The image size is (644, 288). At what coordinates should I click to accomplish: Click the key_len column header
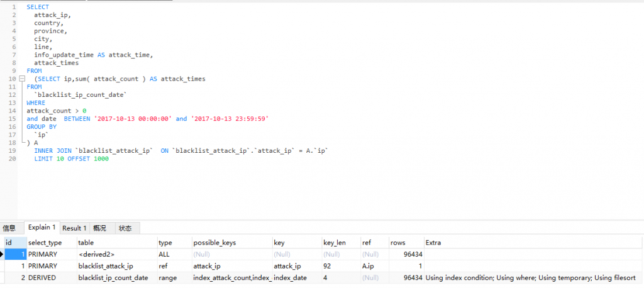(341, 243)
